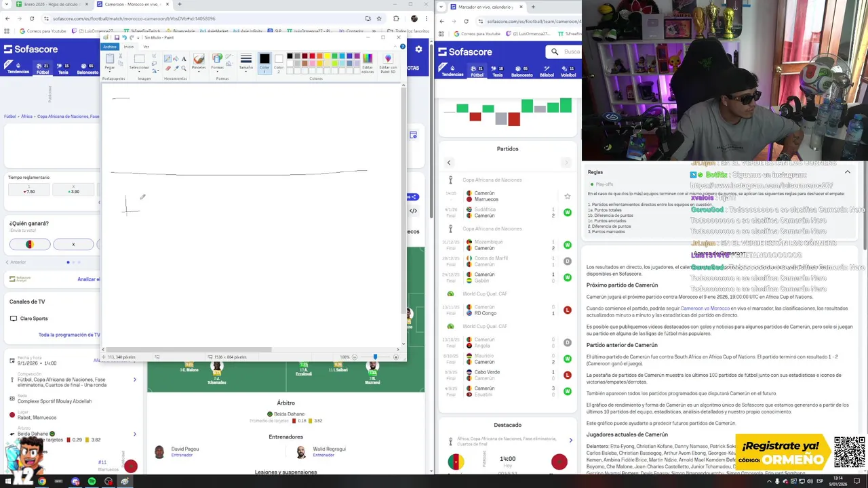Select Tendencias tab in left Sofascore window

tap(18, 68)
